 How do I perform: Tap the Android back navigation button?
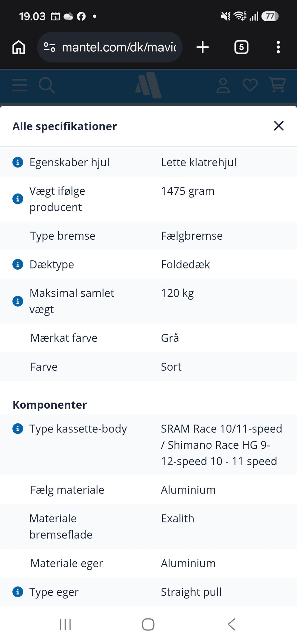[x=232, y=624]
